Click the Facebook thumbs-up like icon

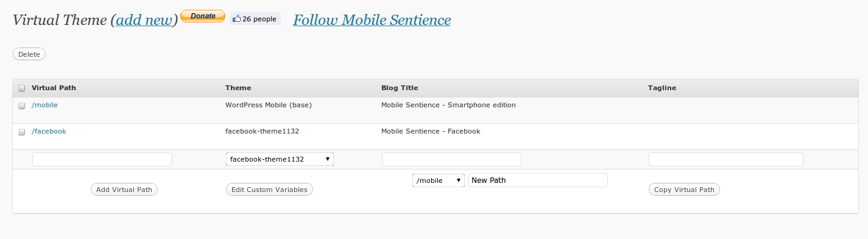pyautogui.click(x=236, y=19)
